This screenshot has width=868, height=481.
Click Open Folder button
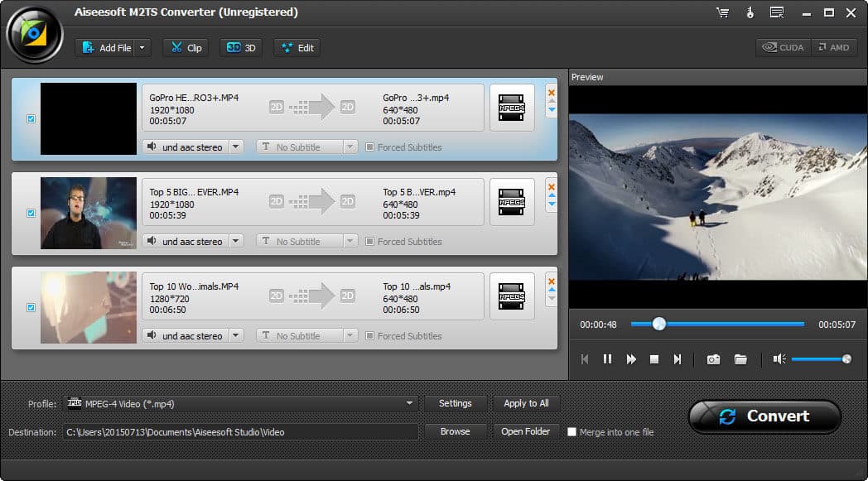pos(526,431)
